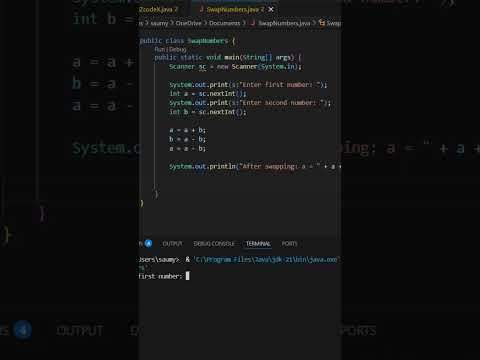Focus the terminal input after 'first number:'

click(187, 276)
